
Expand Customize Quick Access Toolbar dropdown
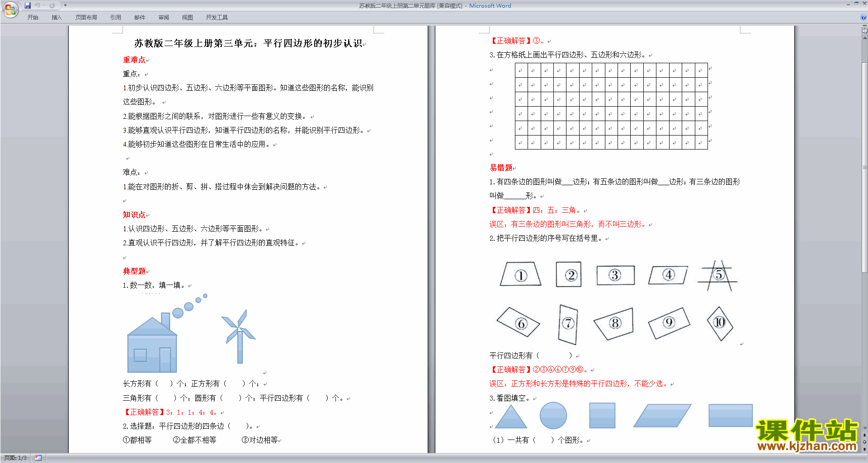[x=65, y=5]
